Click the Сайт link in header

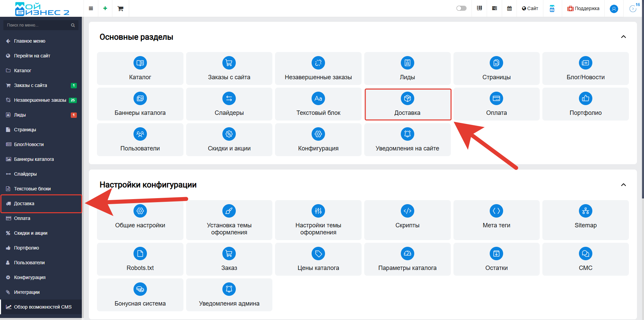pyautogui.click(x=530, y=8)
